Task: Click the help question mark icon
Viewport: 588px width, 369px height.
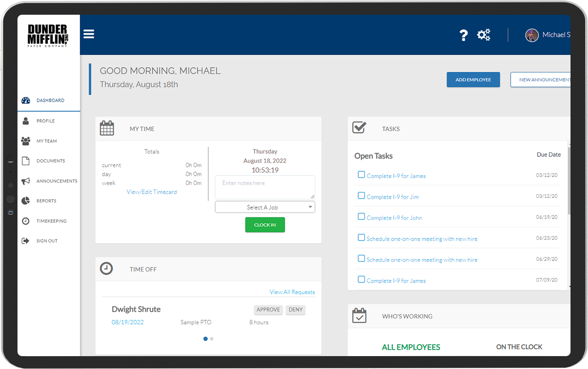Action: [x=464, y=35]
